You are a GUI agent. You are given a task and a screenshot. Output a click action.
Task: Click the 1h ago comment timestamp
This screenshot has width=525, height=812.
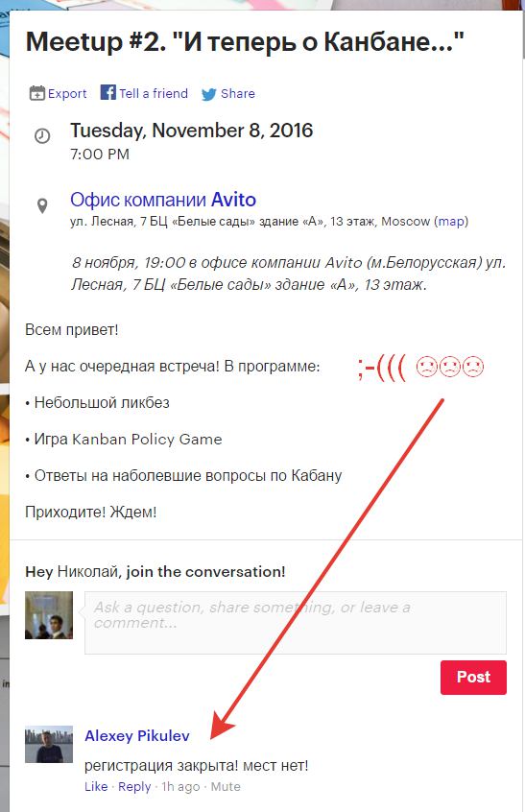click(x=180, y=787)
